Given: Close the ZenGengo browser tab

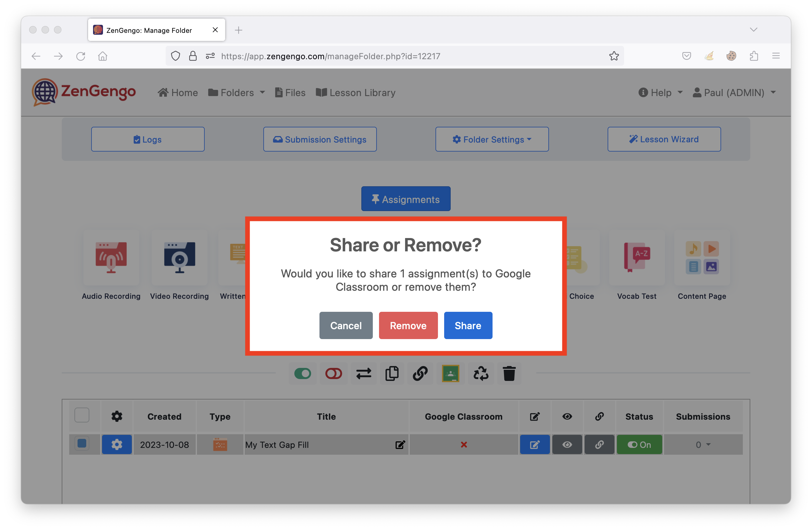Looking at the screenshot, I should tap(215, 30).
